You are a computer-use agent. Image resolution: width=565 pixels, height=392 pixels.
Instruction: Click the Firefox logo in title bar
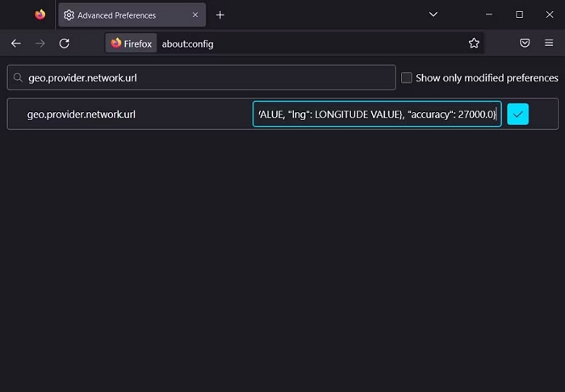pyautogui.click(x=40, y=15)
